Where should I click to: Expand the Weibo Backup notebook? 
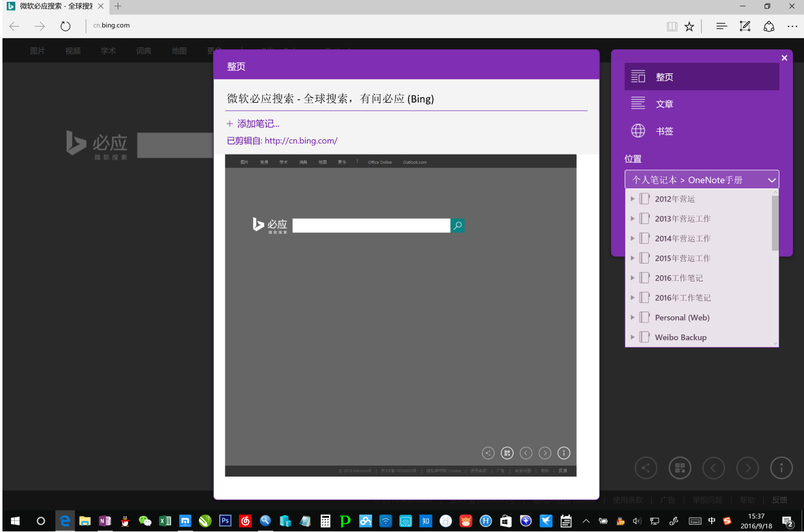tap(632, 337)
